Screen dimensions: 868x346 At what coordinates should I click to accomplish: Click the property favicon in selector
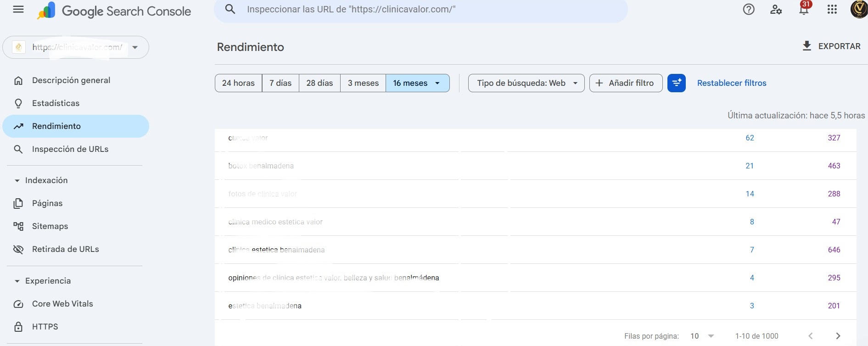point(19,47)
